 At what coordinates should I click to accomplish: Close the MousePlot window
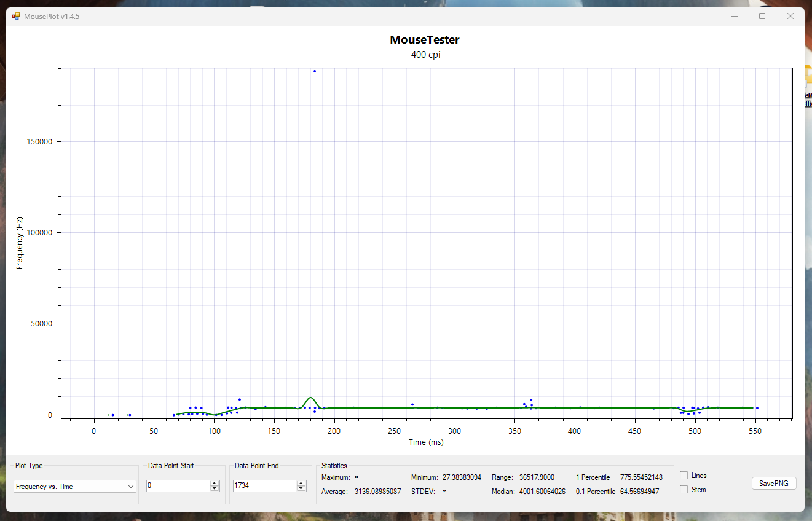click(790, 16)
